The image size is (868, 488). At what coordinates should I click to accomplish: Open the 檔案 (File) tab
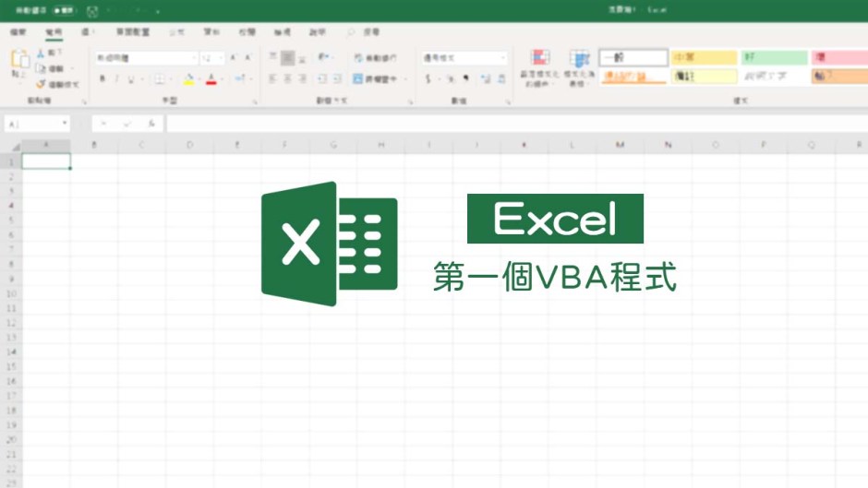click(x=18, y=31)
